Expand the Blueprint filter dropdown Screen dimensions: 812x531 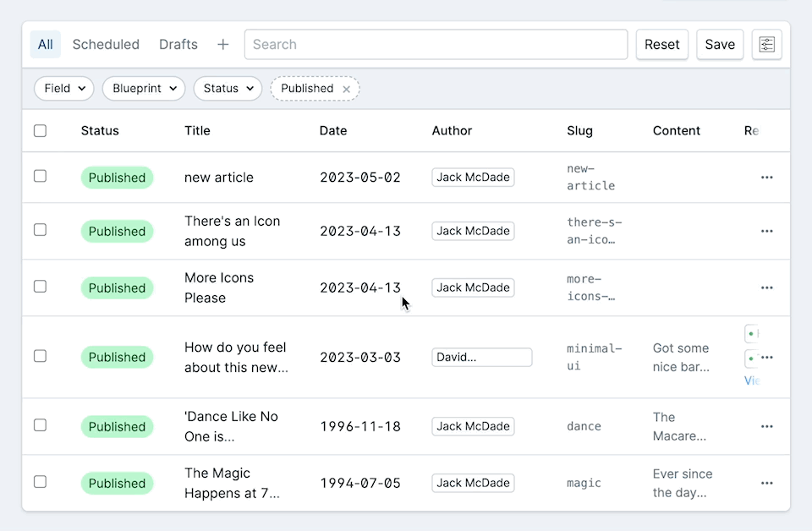[144, 89]
